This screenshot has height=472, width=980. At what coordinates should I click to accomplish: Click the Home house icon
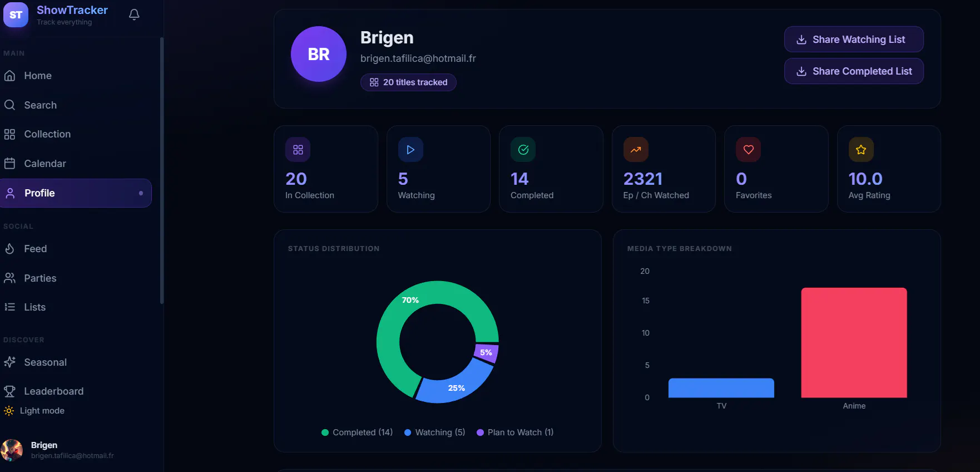[9, 76]
